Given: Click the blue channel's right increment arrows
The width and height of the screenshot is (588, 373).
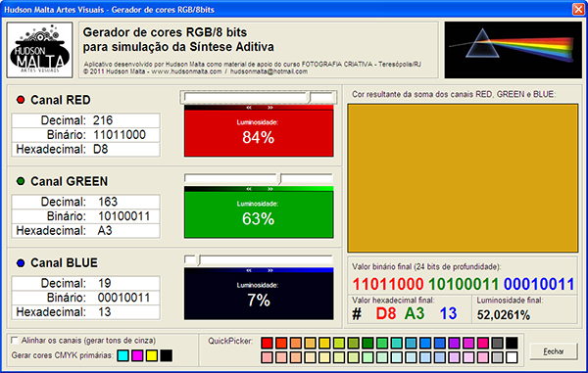Looking at the screenshot, I should (x=270, y=270).
